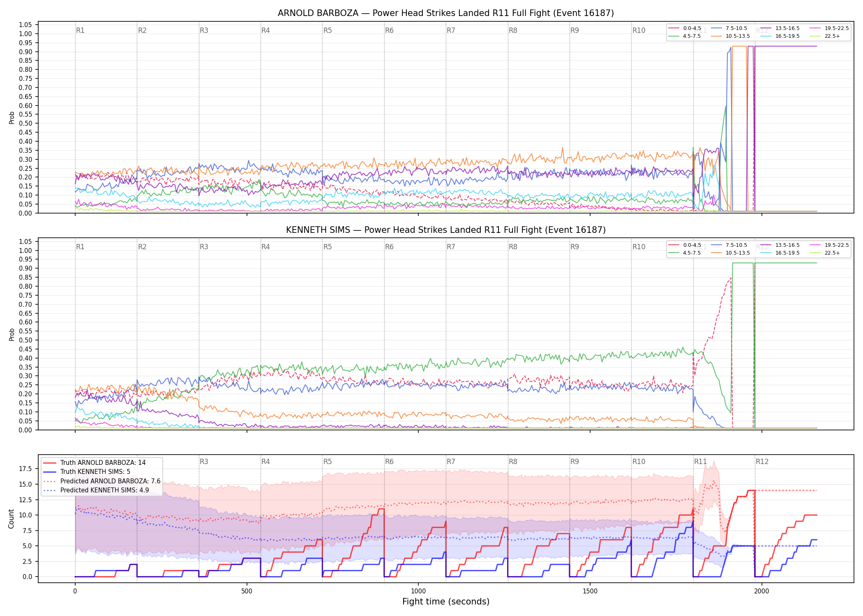Select the 10.5-13.5 legend entry in Kenneth Sims chart
This screenshot has height=616, width=863.
(730, 253)
